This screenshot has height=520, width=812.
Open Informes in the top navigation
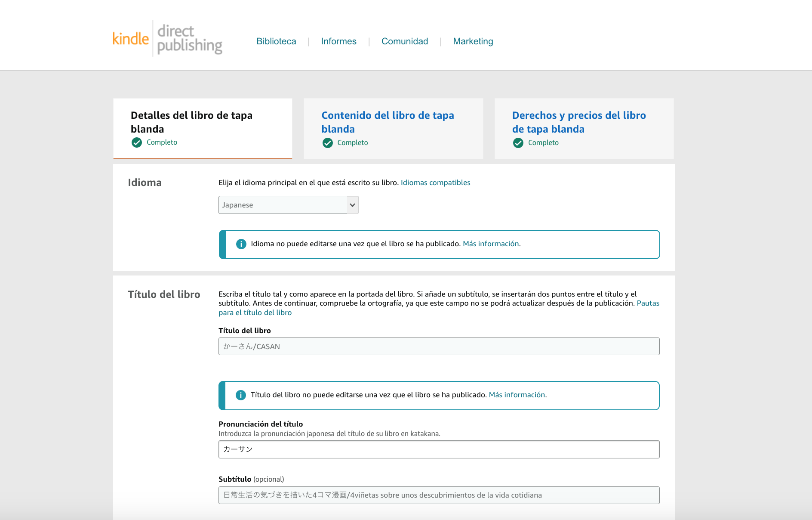coord(338,41)
